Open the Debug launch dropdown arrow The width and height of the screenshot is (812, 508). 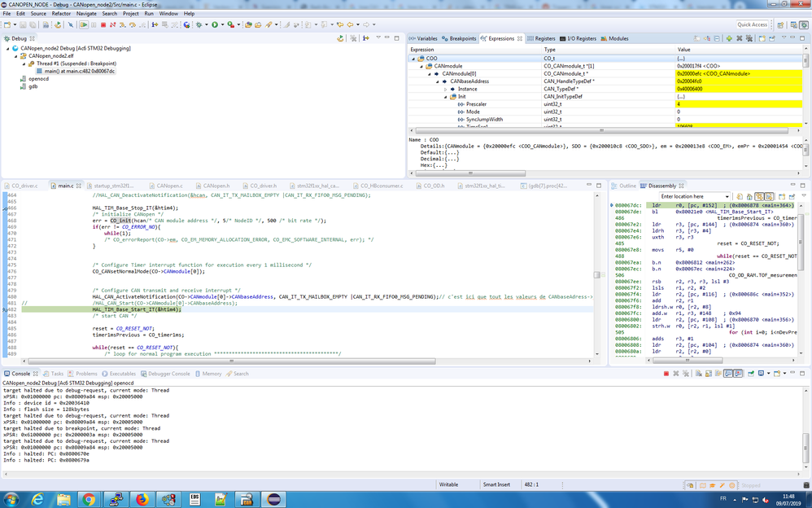pos(207,25)
